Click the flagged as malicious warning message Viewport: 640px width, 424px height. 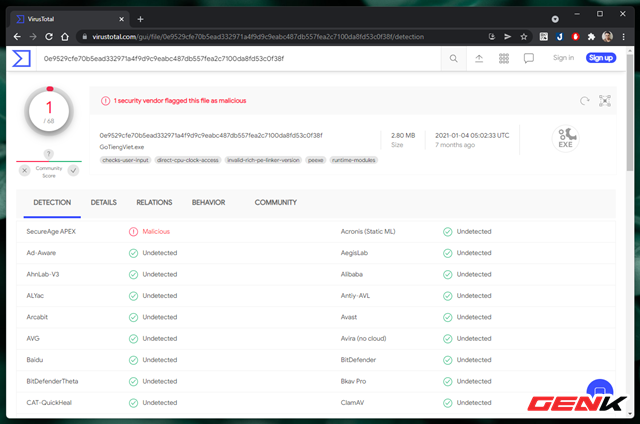(x=180, y=100)
